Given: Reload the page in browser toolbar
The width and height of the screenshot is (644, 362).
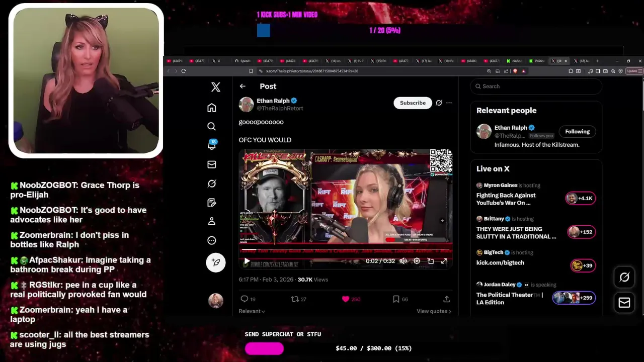Looking at the screenshot, I should [184, 71].
